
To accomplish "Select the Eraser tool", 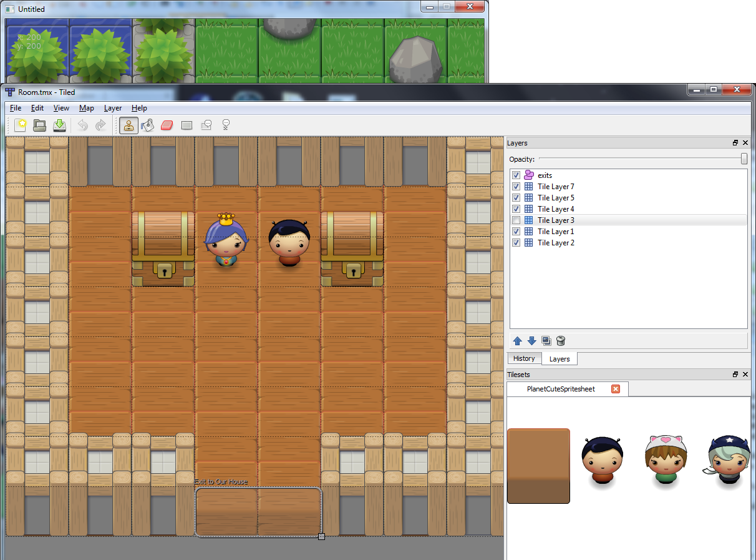I will [167, 125].
